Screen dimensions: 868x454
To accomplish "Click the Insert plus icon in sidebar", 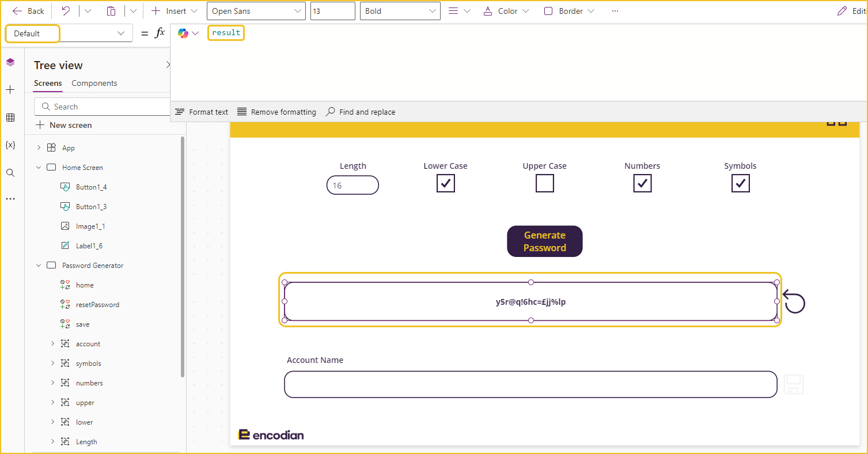I will tap(10, 90).
